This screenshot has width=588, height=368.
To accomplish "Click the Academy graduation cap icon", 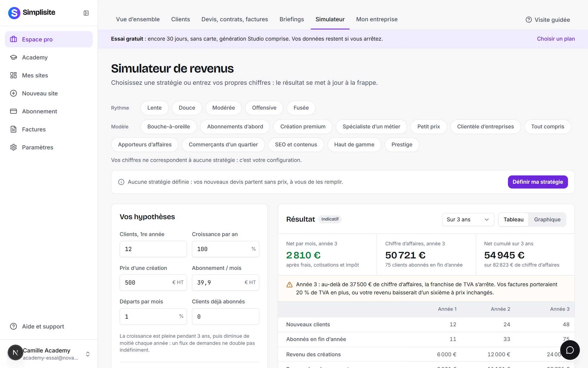I will tap(13, 57).
